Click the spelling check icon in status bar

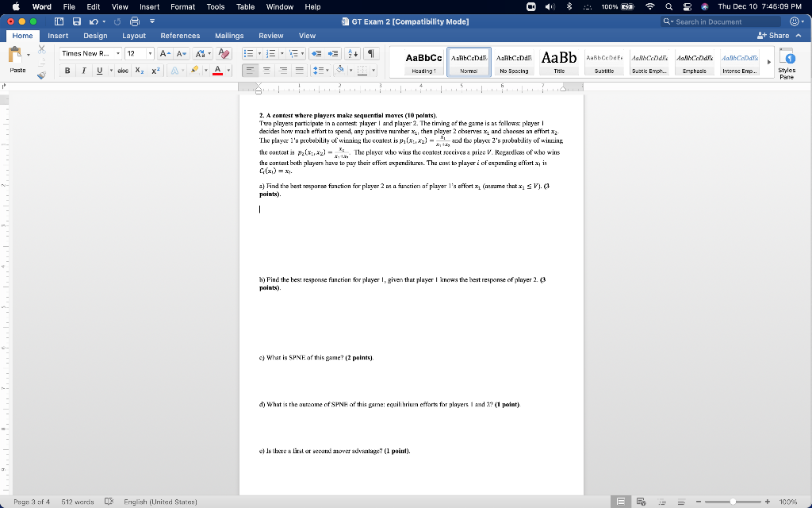pyautogui.click(x=109, y=502)
